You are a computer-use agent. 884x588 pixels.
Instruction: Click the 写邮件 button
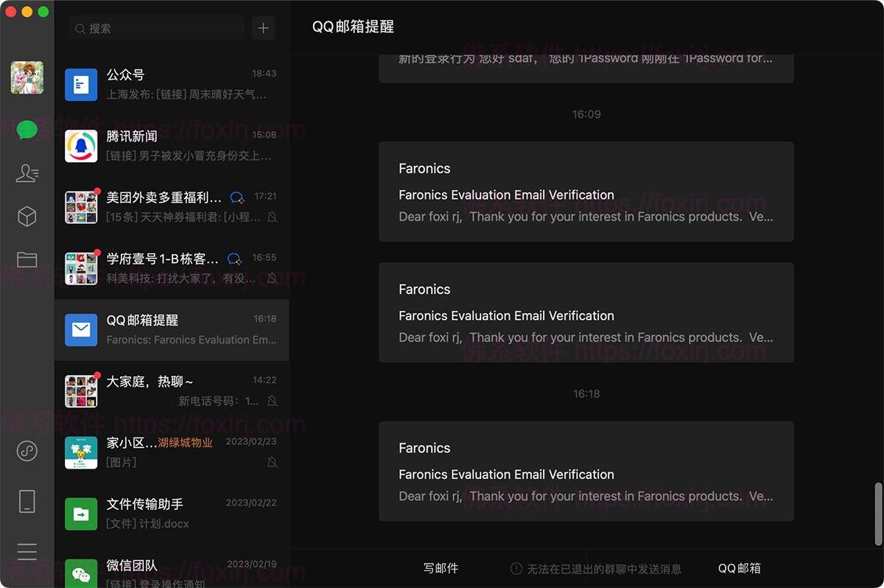(441, 568)
